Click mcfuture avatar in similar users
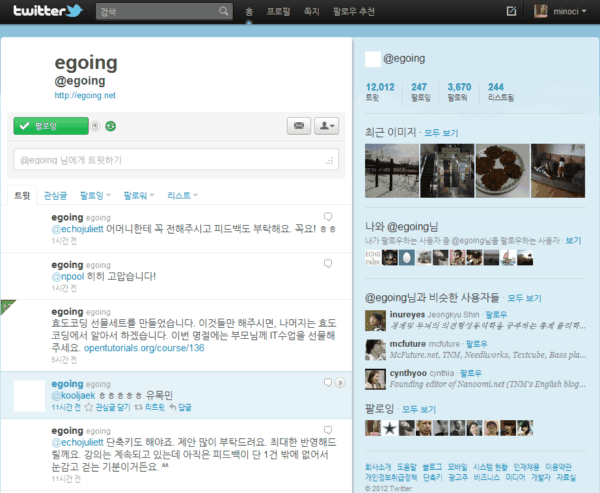Screen dimensions: 600x493 pyautogui.click(x=375, y=349)
